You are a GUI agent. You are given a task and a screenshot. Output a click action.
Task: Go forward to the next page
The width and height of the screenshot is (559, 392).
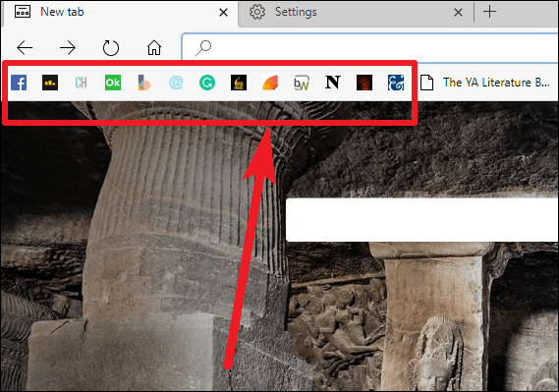tap(68, 47)
